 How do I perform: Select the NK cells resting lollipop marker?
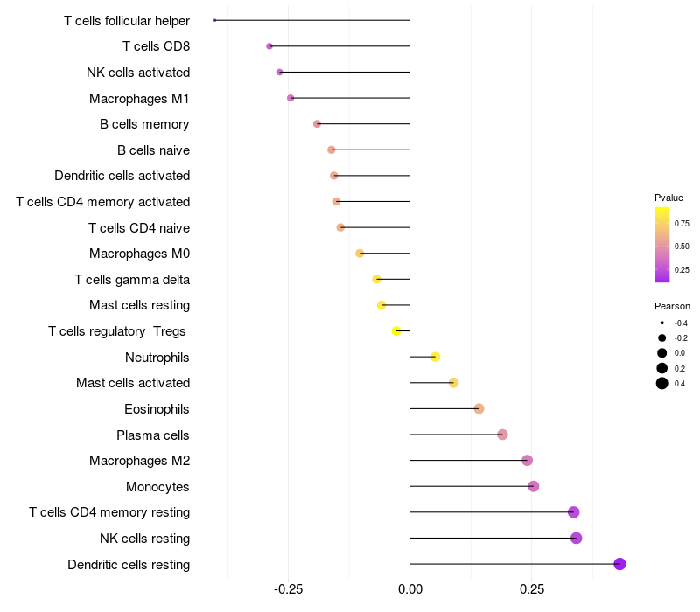coord(576,538)
